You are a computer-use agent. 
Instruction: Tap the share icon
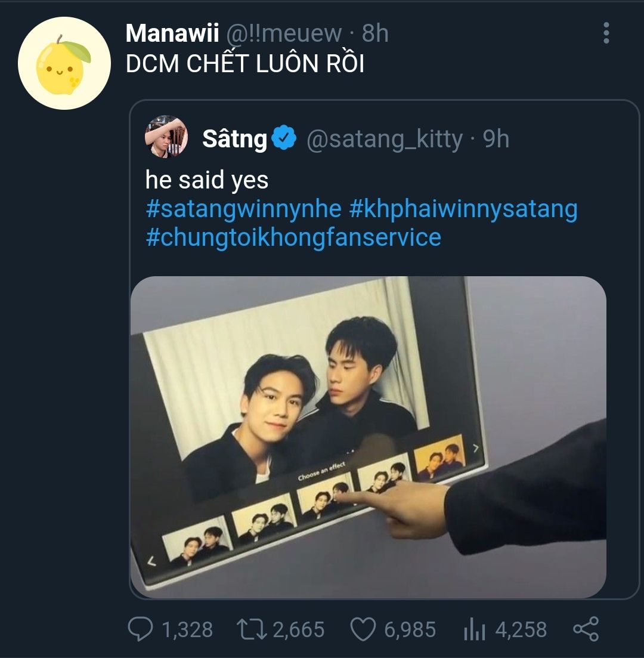click(x=586, y=629)
